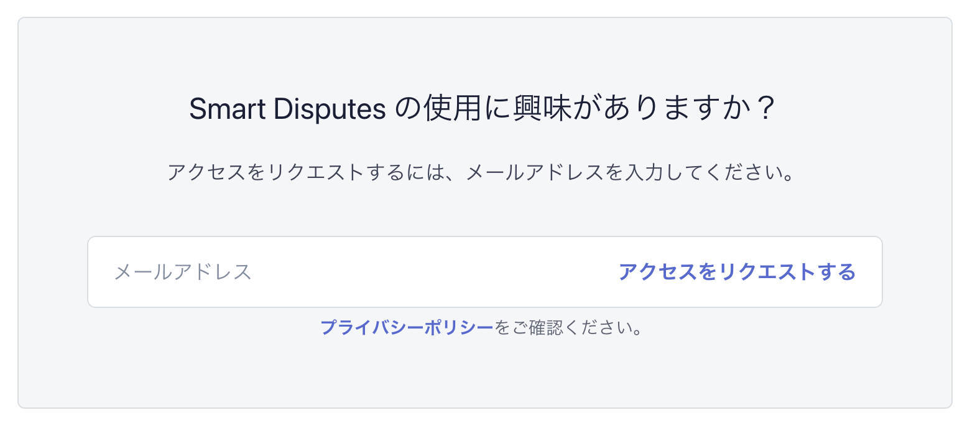Select the Smart Disputes heading text
The image size is (980, 433).
[x=483, y=108]
